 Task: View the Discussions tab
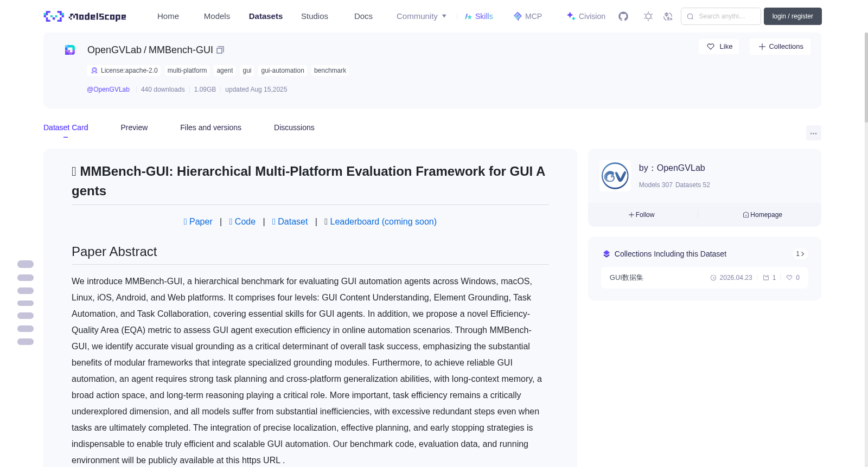(x=294, y=127)
